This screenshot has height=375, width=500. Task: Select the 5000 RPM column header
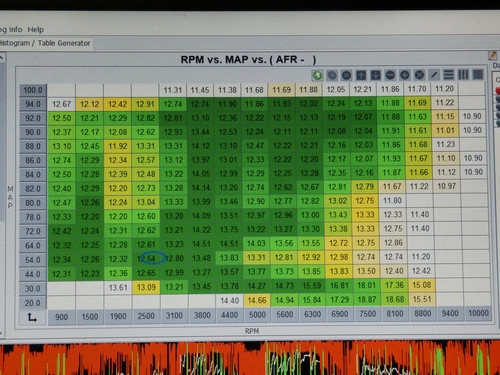257,315
